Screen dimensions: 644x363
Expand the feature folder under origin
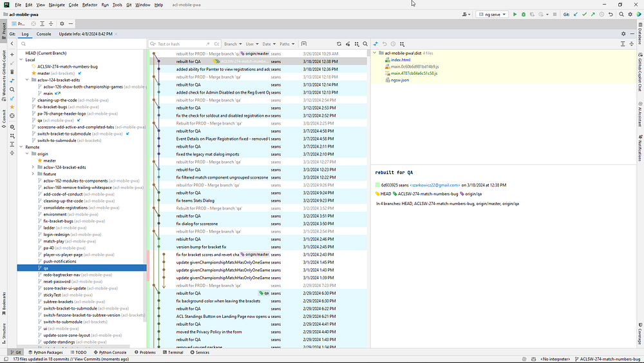tap(33, 174)
